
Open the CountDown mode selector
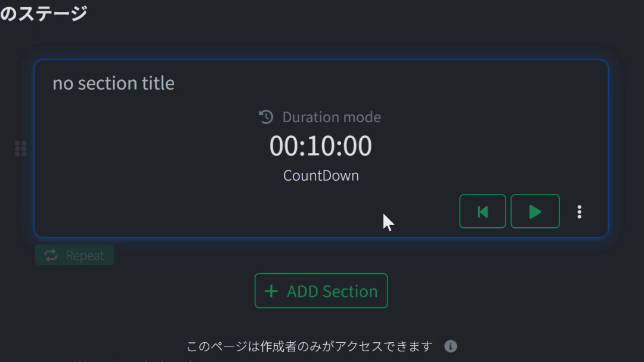tap(321, 175)
